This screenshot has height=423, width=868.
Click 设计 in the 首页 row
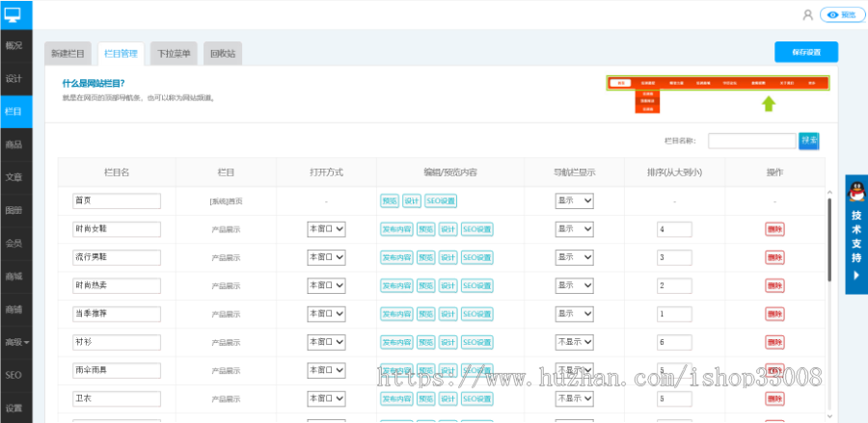411,201
